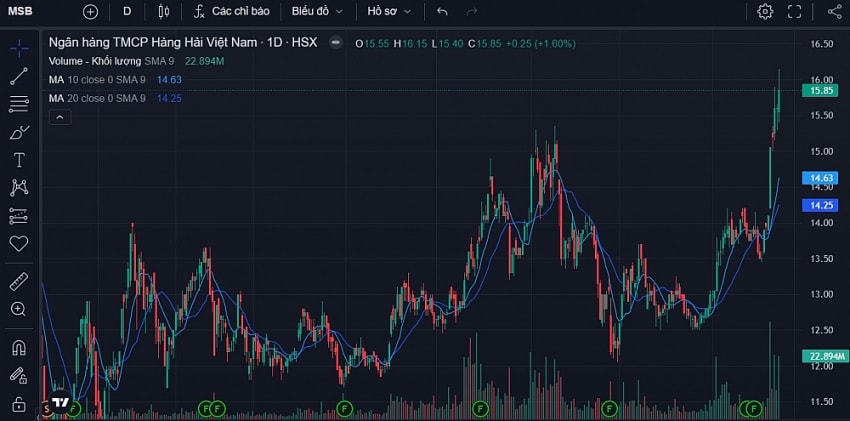
Task: Expand the Biểu đồ dropdown menu
Action: point(317,11)
